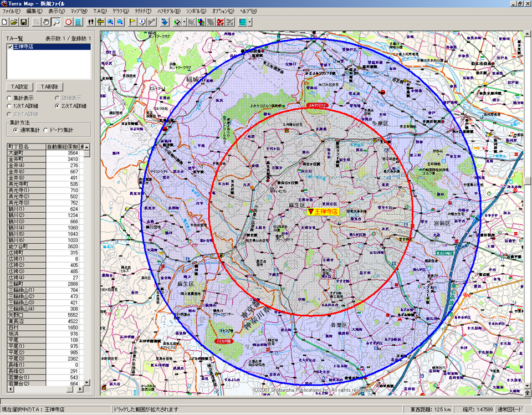The height and width of the screenshot is (415, 532).
Task: Click the gray diagonal arrow icon
Action: click(152, 22)
